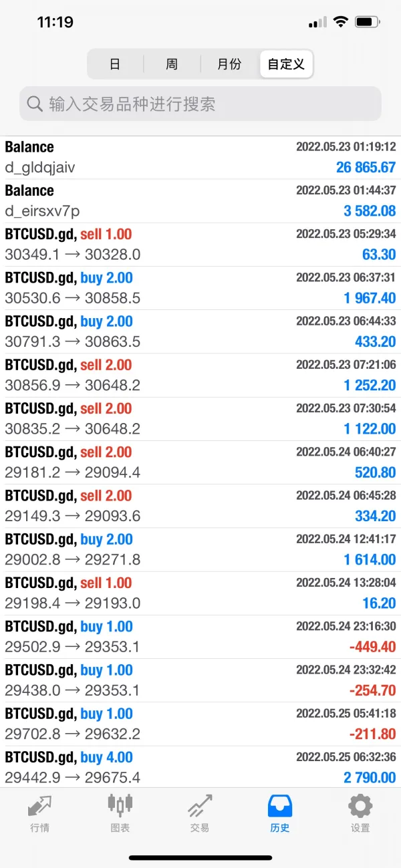Switch to the 周 period segment

pos(172,65)
